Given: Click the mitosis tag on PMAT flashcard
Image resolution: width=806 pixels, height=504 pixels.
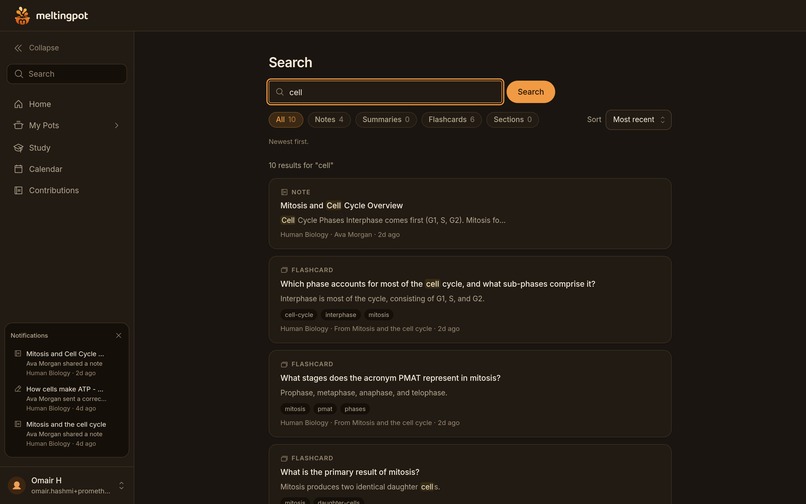Looking at the screenshot, I should pos(295,409).
